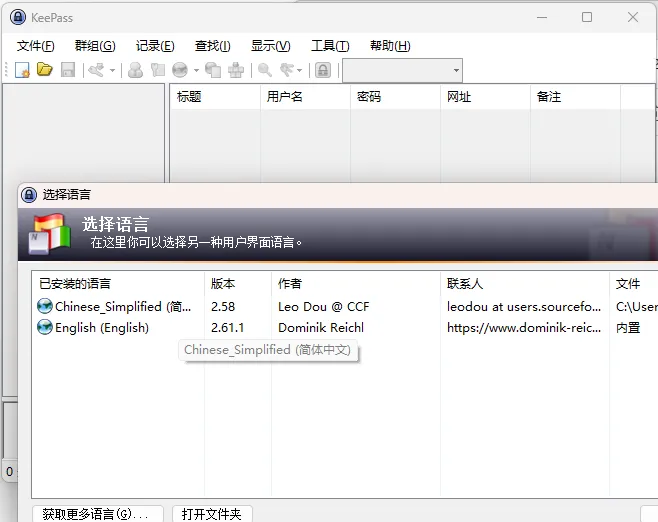
Task: Open the 文件(F) menu
Action: [36, 45]
